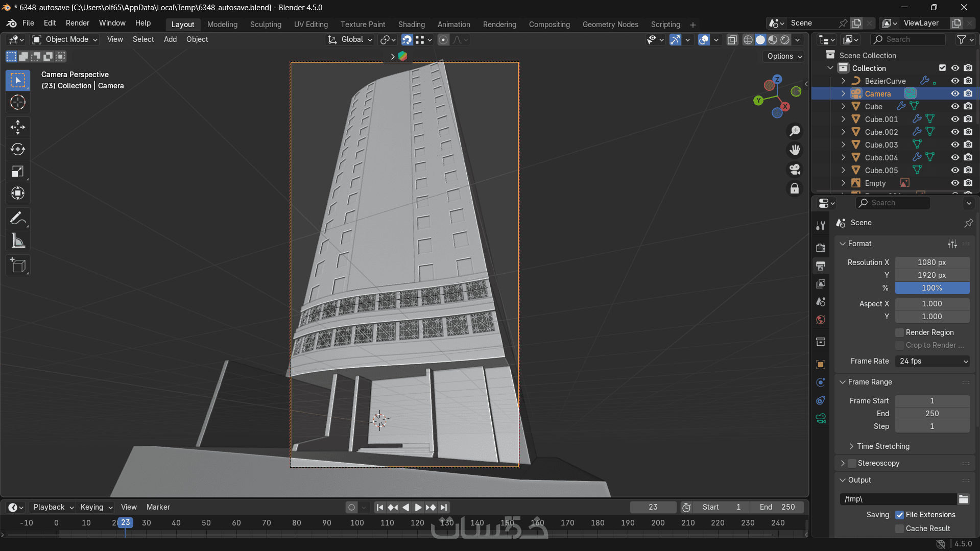
Task: Click the resolution percentage 100% slider
Action: 932,288
